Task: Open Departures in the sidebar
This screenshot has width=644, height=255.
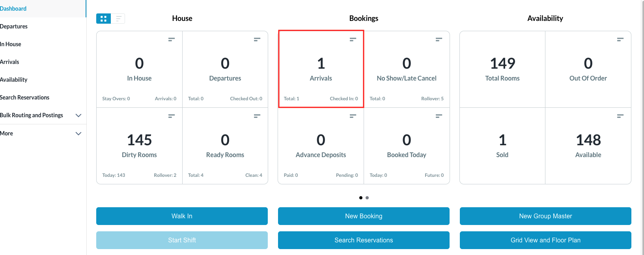Action: pos(14,26)
